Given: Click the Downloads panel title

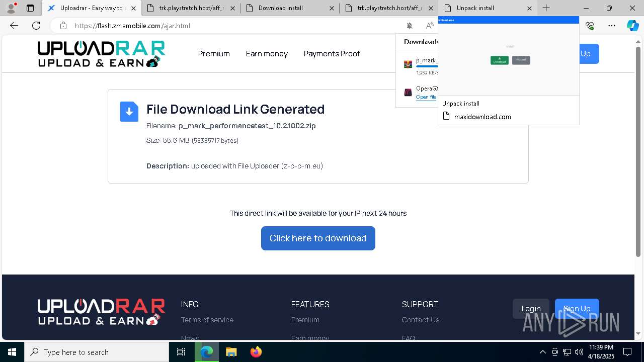Looking at the screenshot, I should pyautogui.click(x=421, y=42).
